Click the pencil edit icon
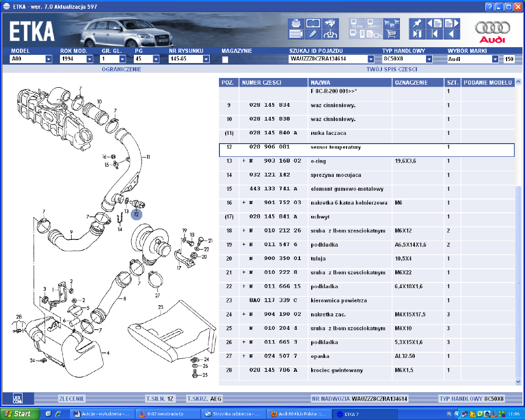Screen dimensions: 525x420 click(x=313, y=34)
